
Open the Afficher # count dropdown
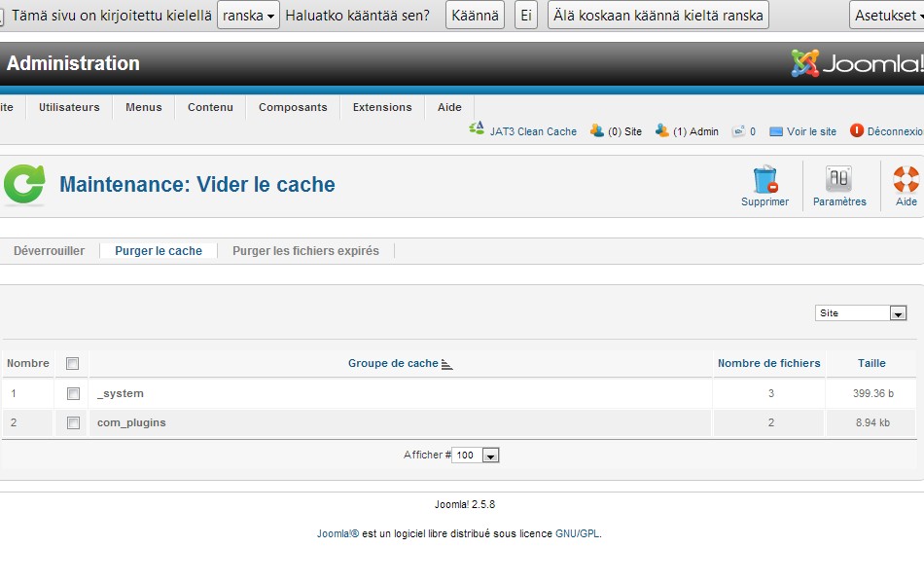[477, 456]
